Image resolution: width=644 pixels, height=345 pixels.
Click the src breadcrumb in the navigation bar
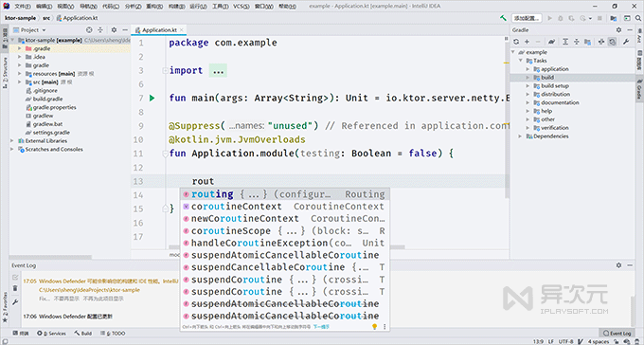click(46, 18)
